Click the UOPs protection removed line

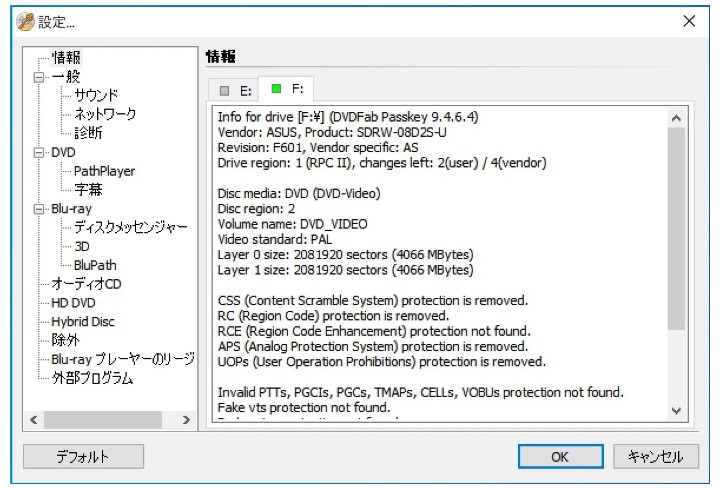tap(382, 362)
